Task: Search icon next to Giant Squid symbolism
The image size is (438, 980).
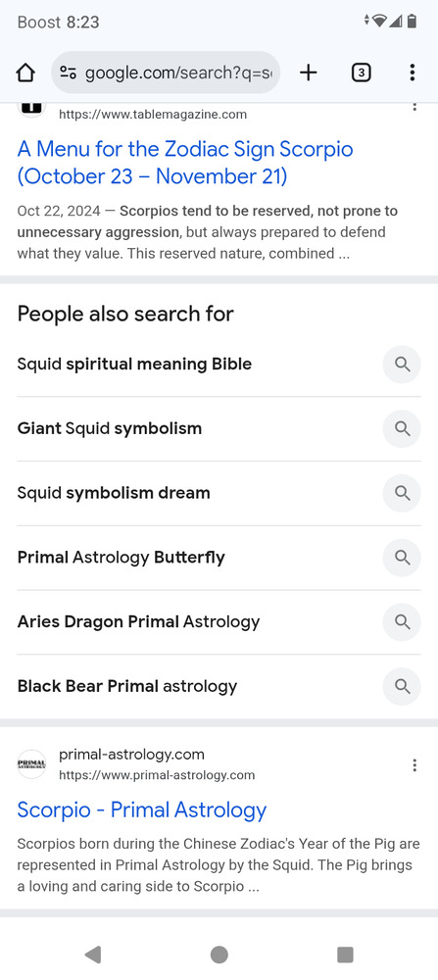Action: (402, 429)
